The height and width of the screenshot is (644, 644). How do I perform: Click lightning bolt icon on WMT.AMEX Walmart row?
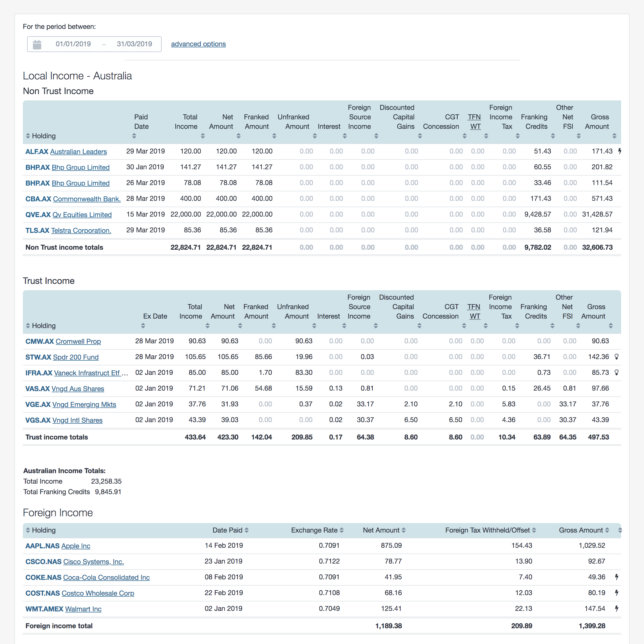click(x=616, y=608)
